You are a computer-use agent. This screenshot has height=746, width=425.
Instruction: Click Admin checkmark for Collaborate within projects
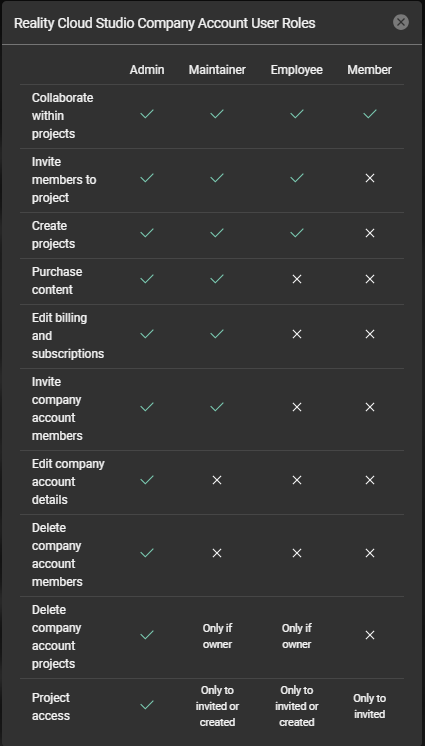pos(147,114)
